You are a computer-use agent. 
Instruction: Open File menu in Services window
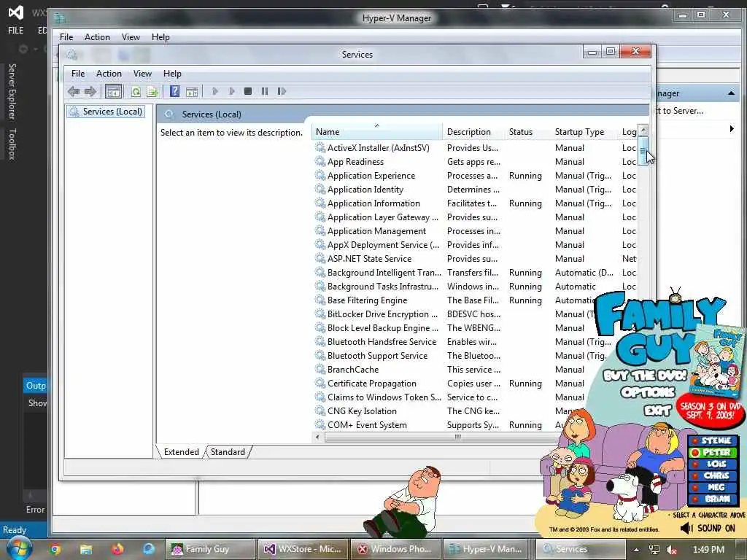coord(77,74)
